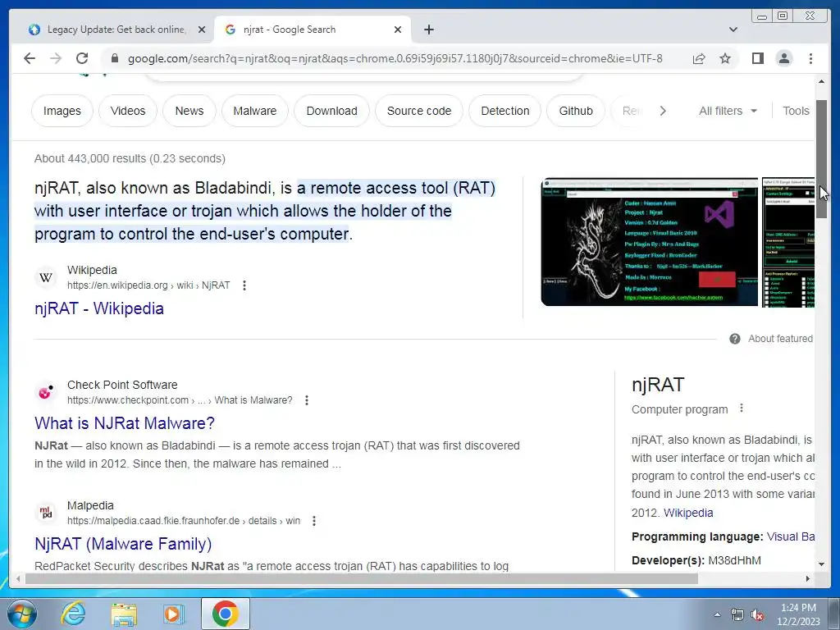This screenshot has height=630, width=840.
Task: Click the vertical scrollbar up arrow
Action: click(821, 81)
